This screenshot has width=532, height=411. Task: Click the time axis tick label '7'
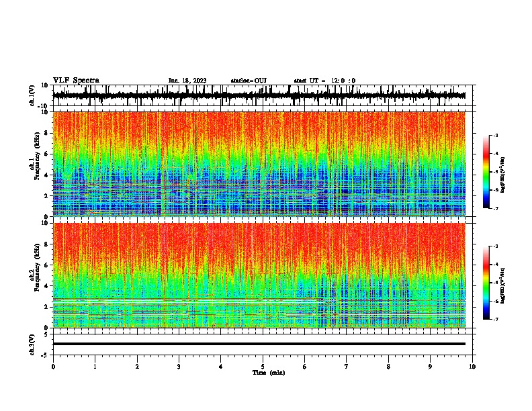(347, 367)
